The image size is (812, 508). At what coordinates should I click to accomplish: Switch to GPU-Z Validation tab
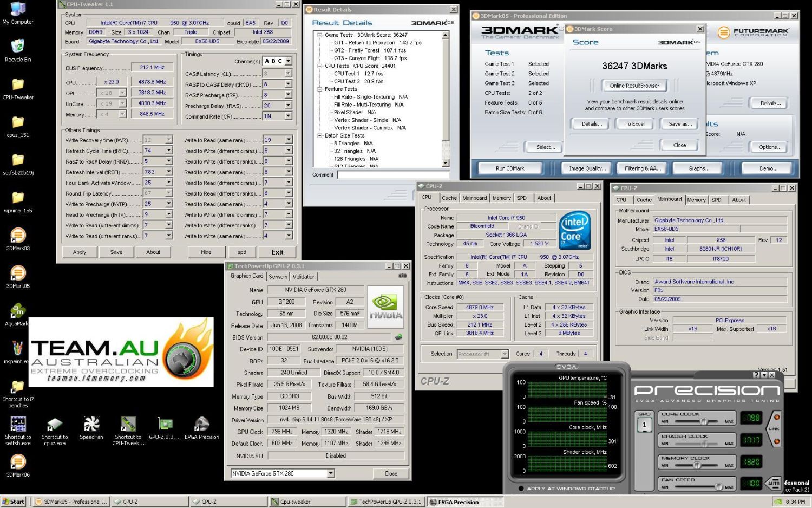[304, 277]
